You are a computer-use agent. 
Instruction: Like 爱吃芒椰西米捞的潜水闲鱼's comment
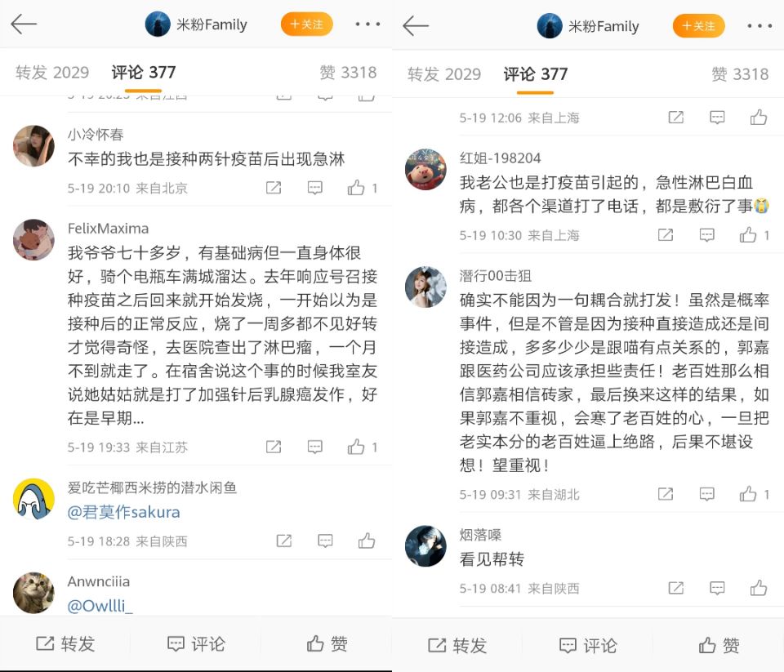click(x=367, y=541)
